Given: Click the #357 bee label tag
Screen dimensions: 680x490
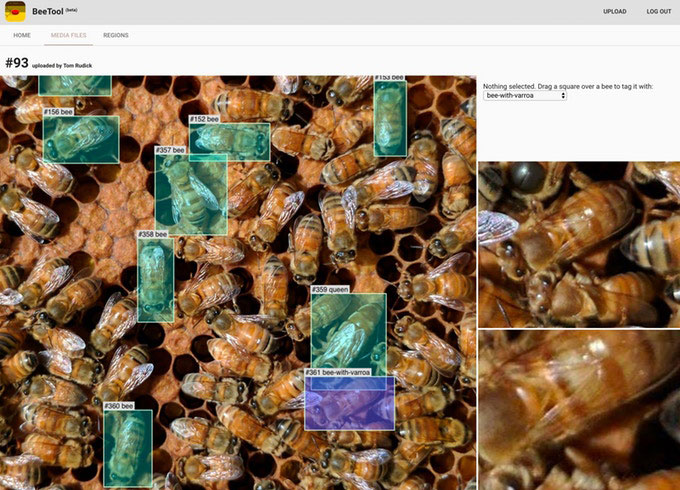Looking at the screenshot, I should (x=170, y=150).
